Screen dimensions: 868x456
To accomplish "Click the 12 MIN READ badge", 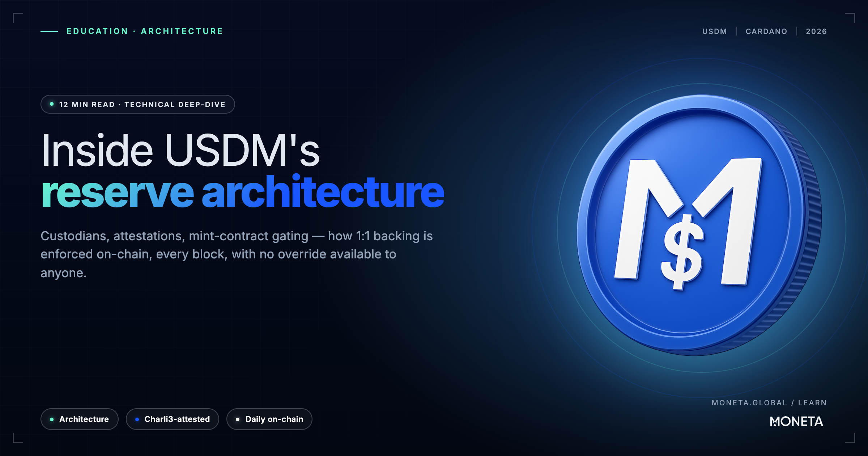I will coord(138,104).
